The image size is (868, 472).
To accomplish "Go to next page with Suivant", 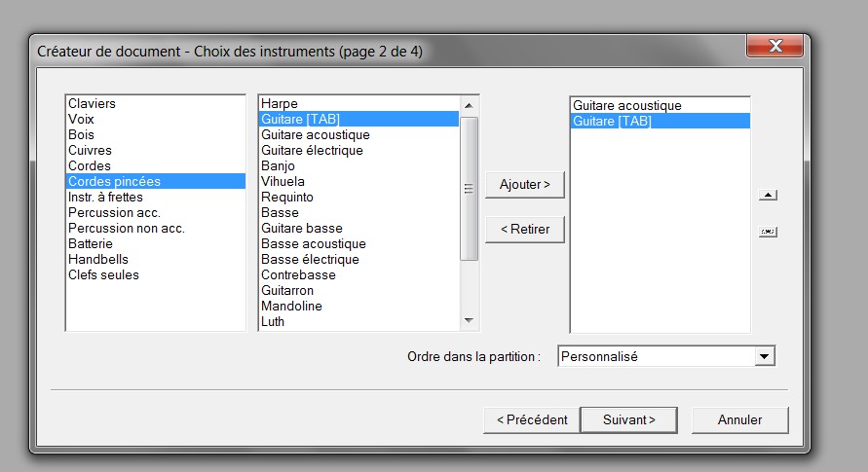I will point(628,419).
